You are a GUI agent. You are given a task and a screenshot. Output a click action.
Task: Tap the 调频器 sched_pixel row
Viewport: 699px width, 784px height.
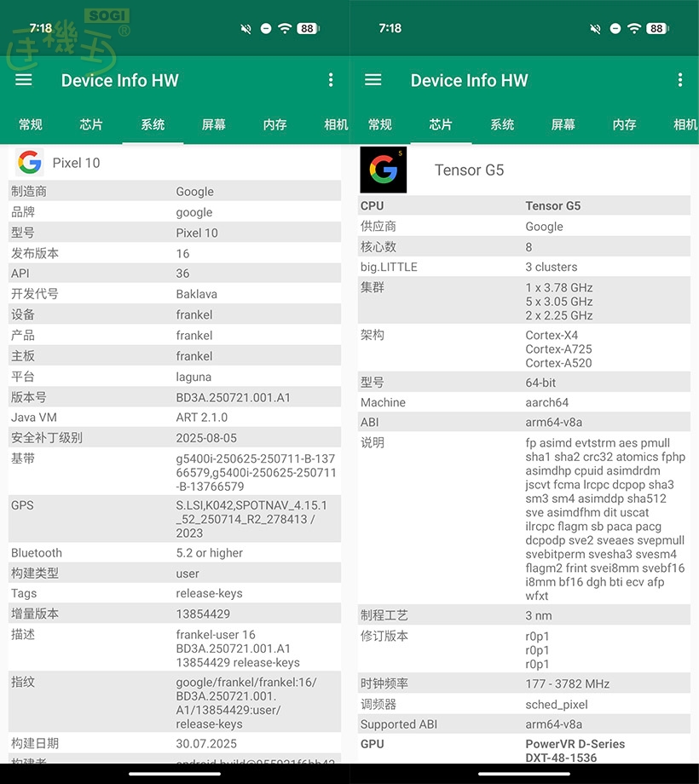pos(524,704)
